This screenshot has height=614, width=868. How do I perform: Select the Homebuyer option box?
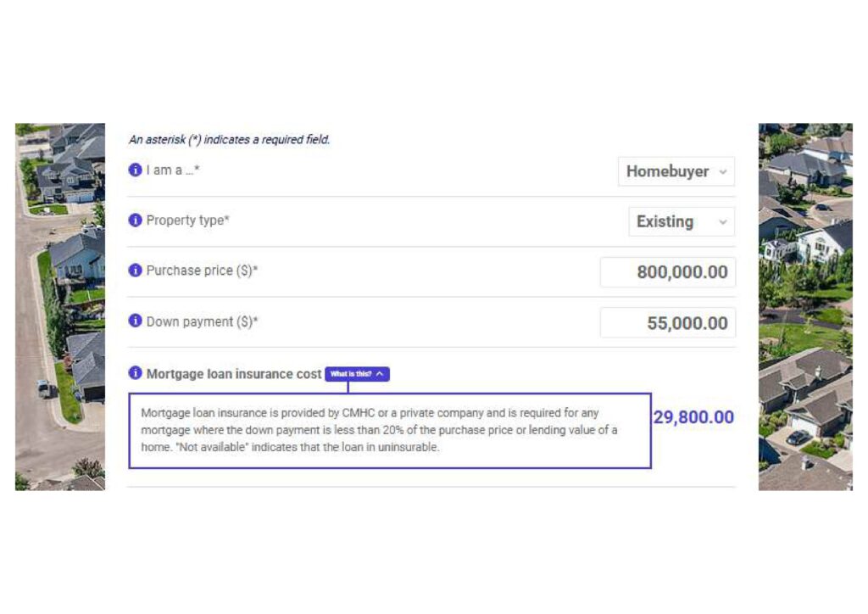676,171
